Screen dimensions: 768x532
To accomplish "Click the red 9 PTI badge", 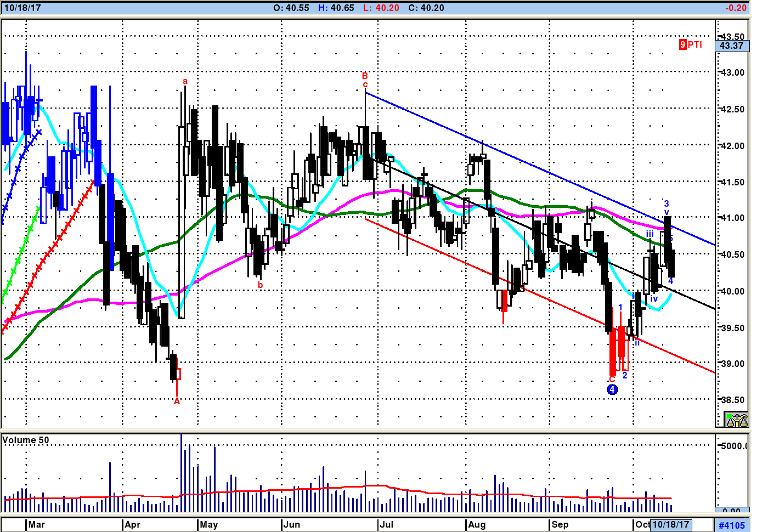I will tap(691, 44).
